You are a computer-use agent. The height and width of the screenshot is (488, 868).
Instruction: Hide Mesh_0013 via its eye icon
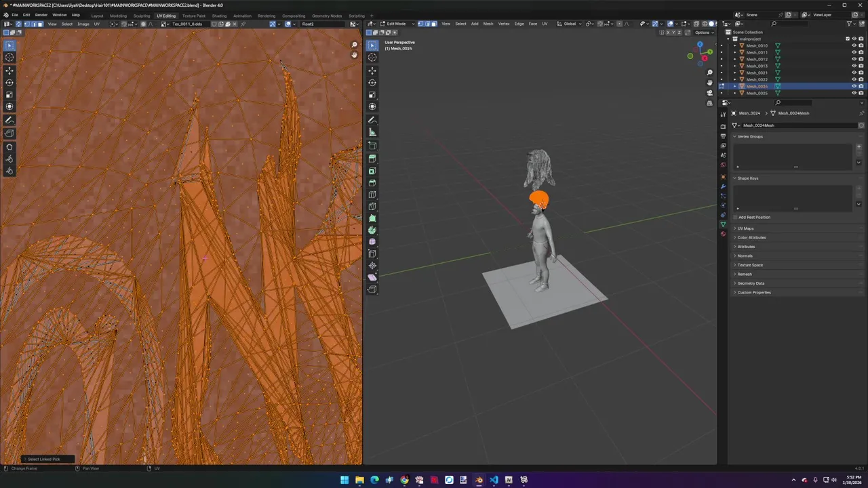click(x=854, y=66)
